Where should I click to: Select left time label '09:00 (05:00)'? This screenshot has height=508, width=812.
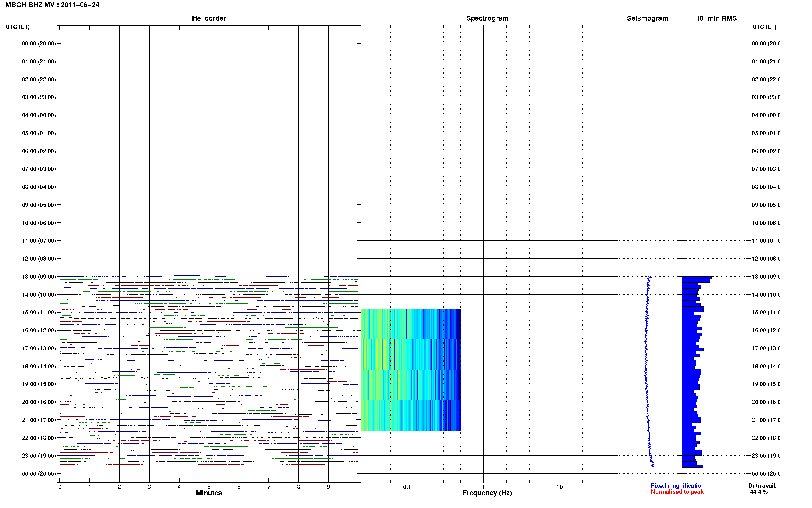[x=39, y=205]
